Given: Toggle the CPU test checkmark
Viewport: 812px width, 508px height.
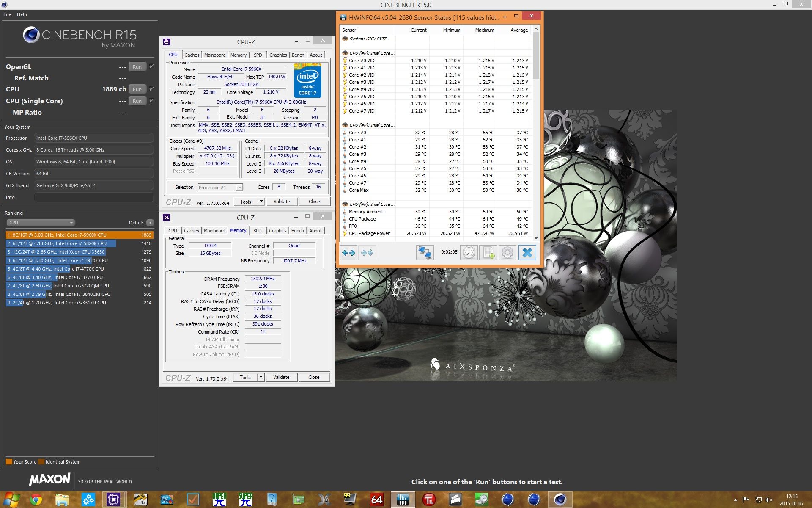Looking at the screenshot, I should coord(151,89).
